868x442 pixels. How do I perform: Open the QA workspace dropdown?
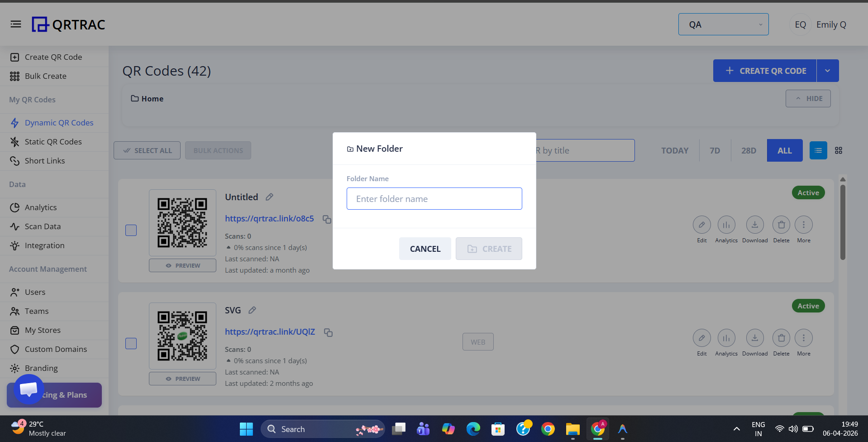pos(723,24)
